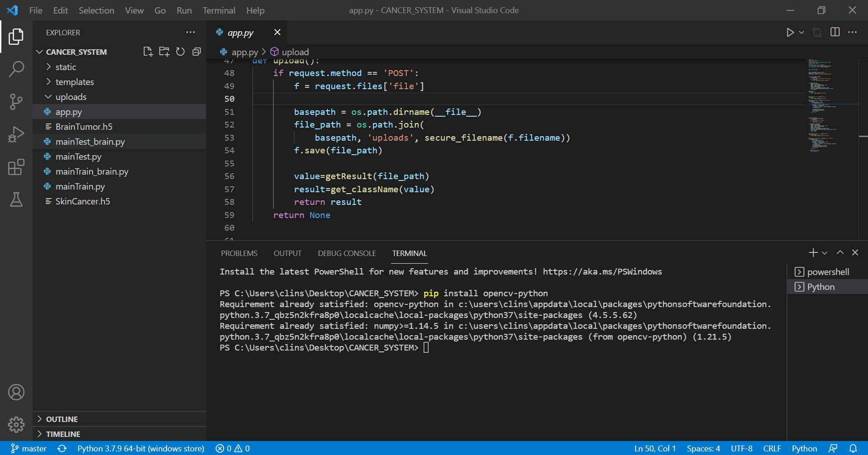Expand the OUTLINE section
This screenshot has height=455, width=868.
click(x=119, y=419)
